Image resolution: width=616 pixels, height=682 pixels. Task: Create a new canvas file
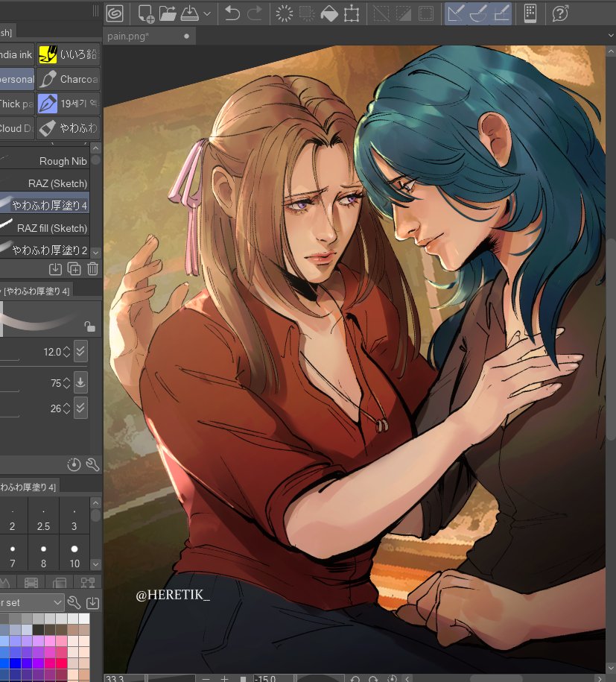click(x=146, y=13)
